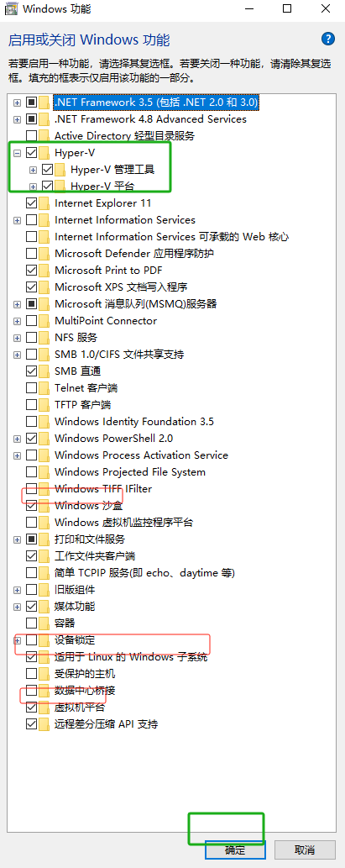Enable the Windows 虚拟机监控程序平台 checkbox

click(32, 522)
